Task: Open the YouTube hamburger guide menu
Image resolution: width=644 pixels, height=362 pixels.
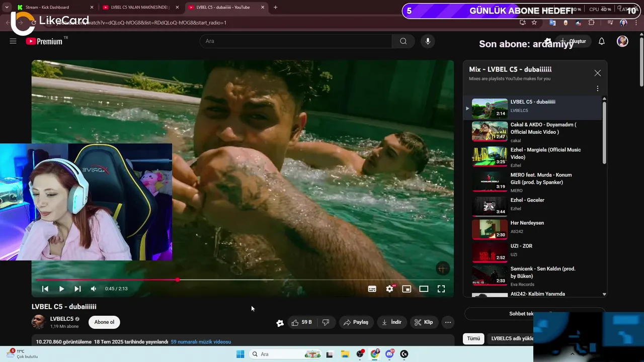Action: tap(13, 41)
